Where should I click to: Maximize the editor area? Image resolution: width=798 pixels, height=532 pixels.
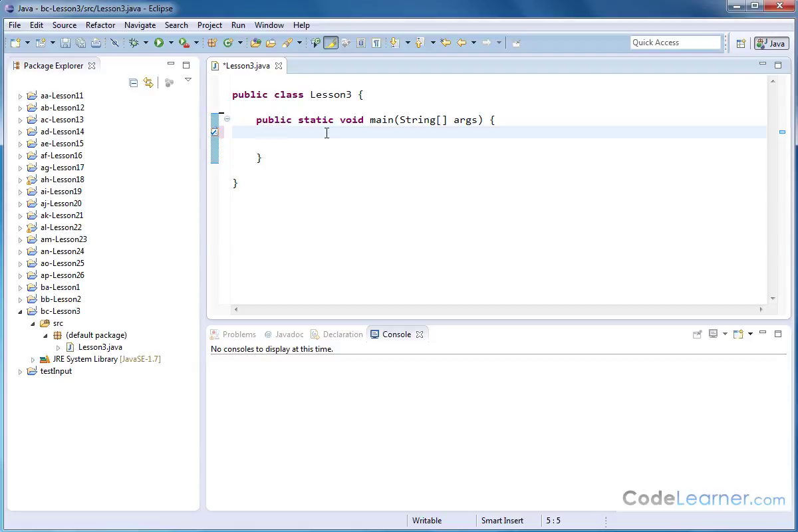pyautogui.click(x=778, y=65)
